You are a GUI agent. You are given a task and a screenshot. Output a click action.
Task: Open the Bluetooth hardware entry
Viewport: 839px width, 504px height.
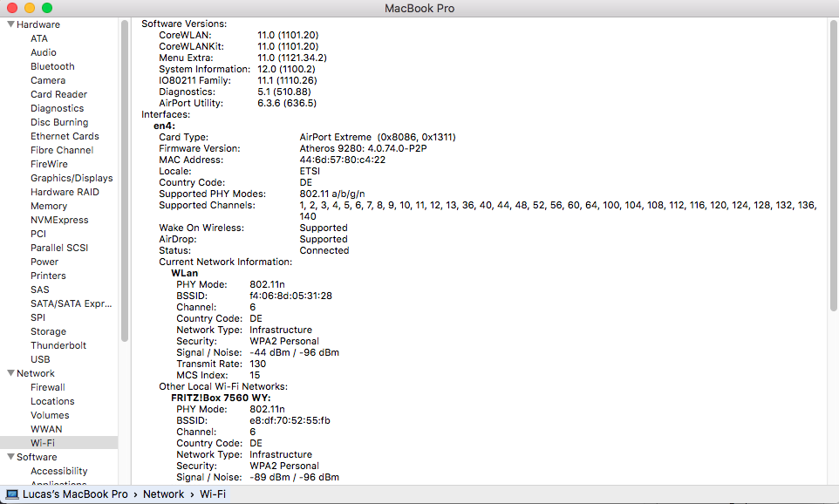pos(52,66)
